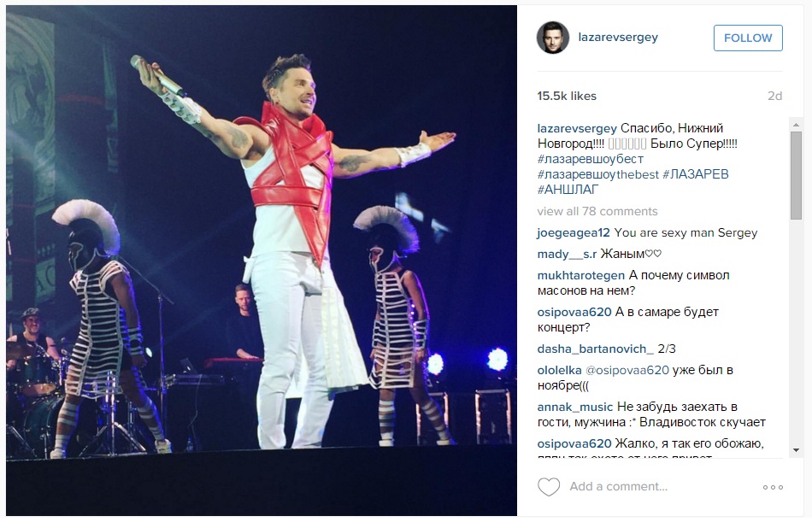Visit commenter joegeagea12's profile

click(574, 233)
